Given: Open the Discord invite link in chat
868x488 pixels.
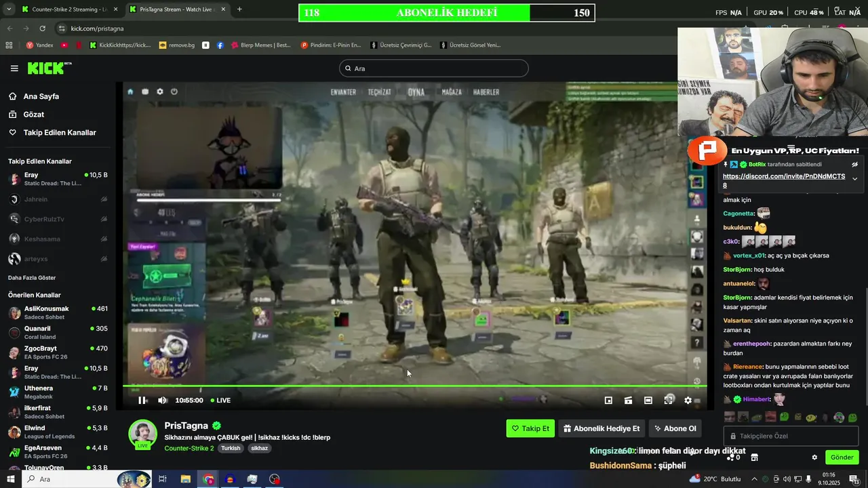Looking at the screenshot, I should [784, 180].
